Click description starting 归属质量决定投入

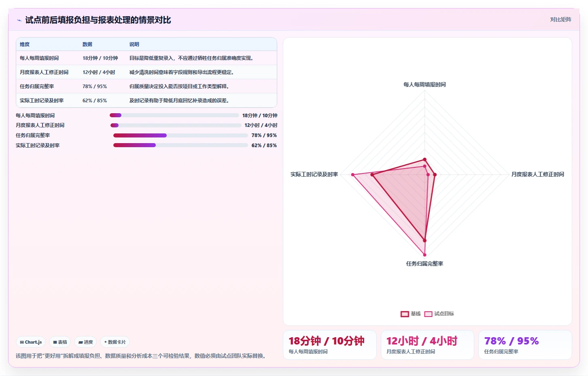click(x=179, y=87)
